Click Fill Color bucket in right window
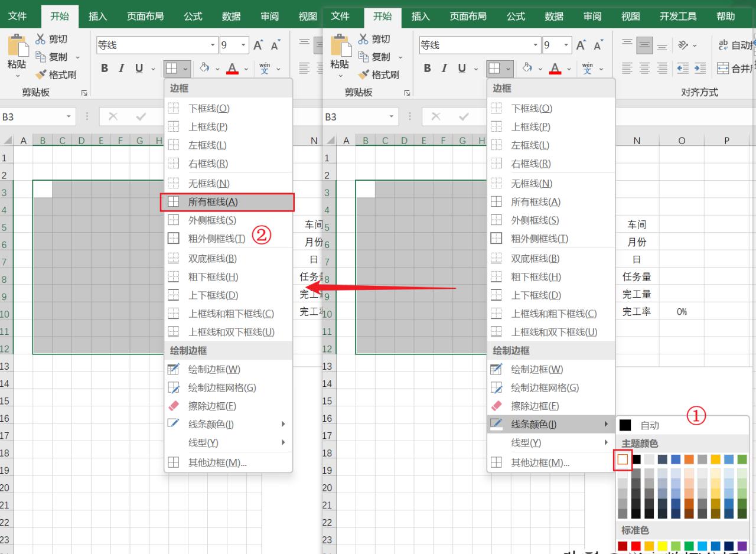756x554 pixels. point(527,68)
